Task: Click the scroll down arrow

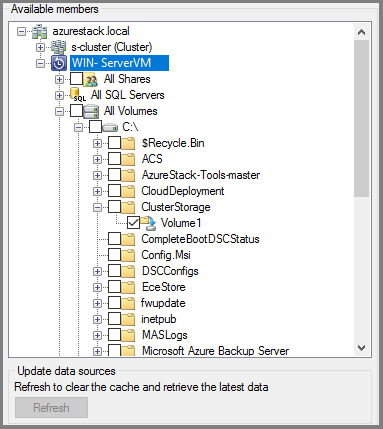Action: (x=361, y=348)
